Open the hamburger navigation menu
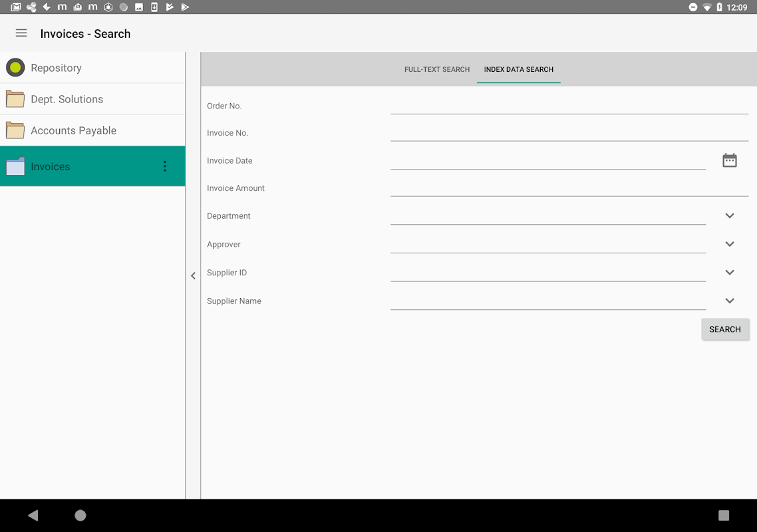The image size is (757, 532). click(21, 33)
